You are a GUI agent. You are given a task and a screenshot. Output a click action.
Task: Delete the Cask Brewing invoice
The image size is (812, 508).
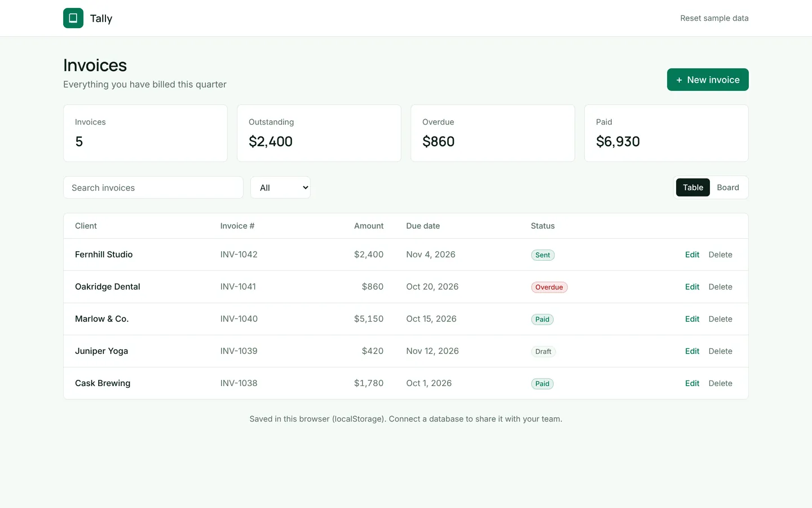720,383
